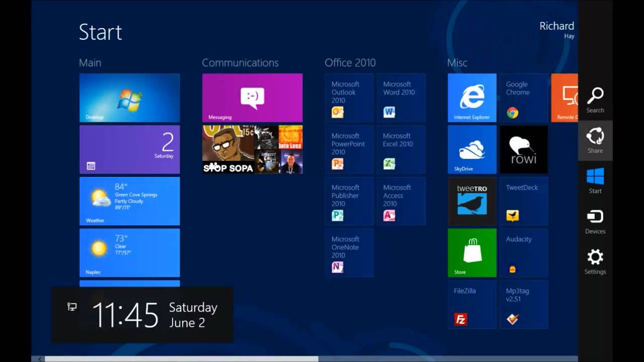Launch Microsoft Access 2010
The image size is (644, 362).
pyautogui.click(x=401, y=201)
